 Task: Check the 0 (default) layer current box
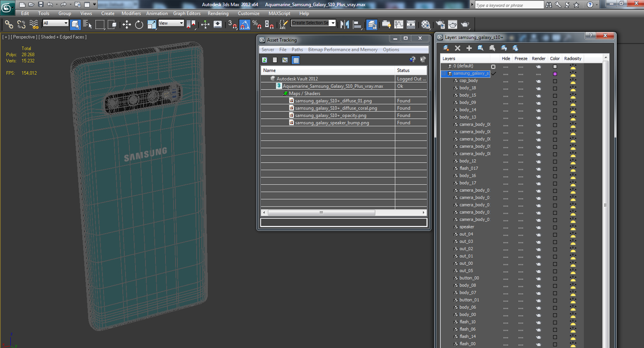click(x=493, y=67)
